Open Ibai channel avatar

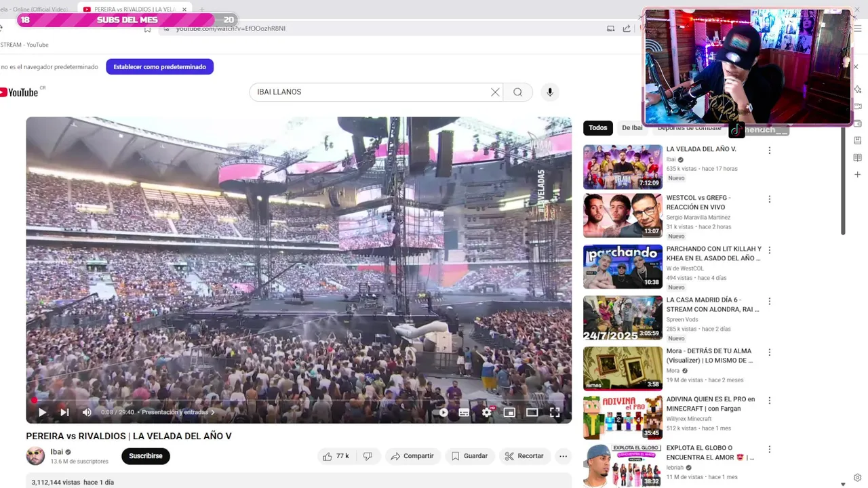pos(35,456)
